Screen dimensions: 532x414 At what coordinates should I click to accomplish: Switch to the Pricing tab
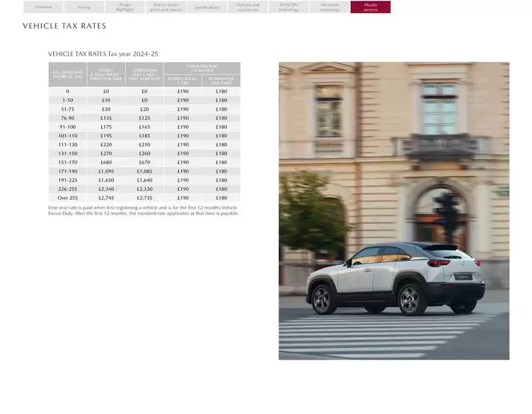(84, 7)
